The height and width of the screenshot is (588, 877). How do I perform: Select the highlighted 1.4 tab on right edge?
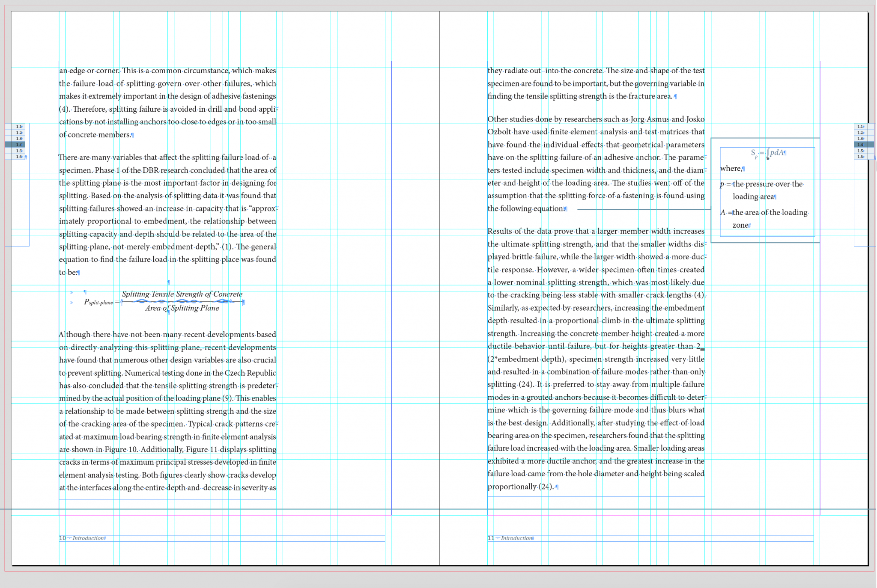(x=860, y=145)
